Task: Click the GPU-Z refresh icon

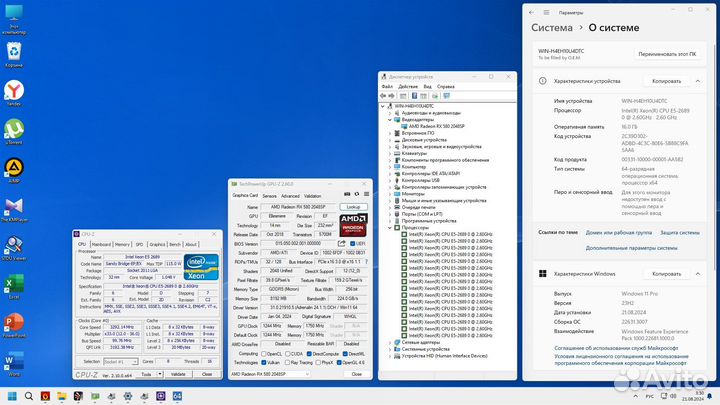Action: 357,194
